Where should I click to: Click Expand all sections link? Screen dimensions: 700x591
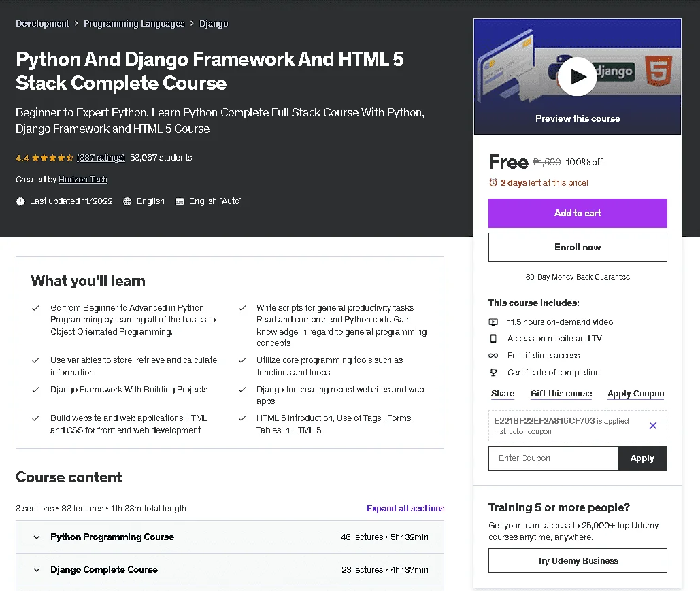[405, 509]
